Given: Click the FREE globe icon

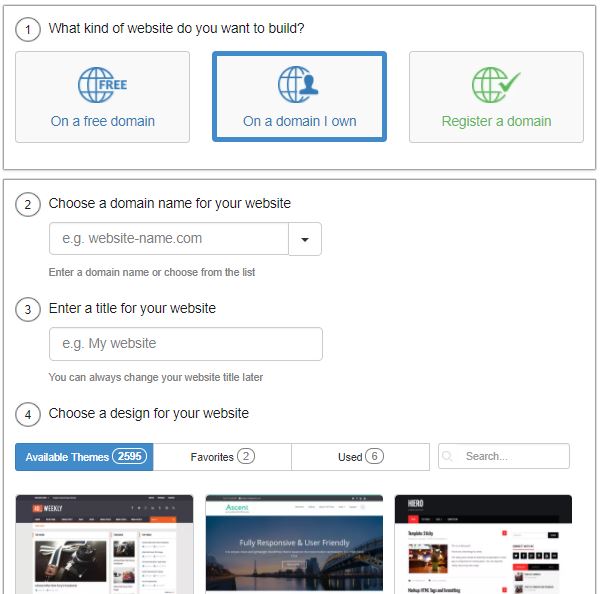Looking at the screenshot, I should pyautogui.click(x=102, y=85).
